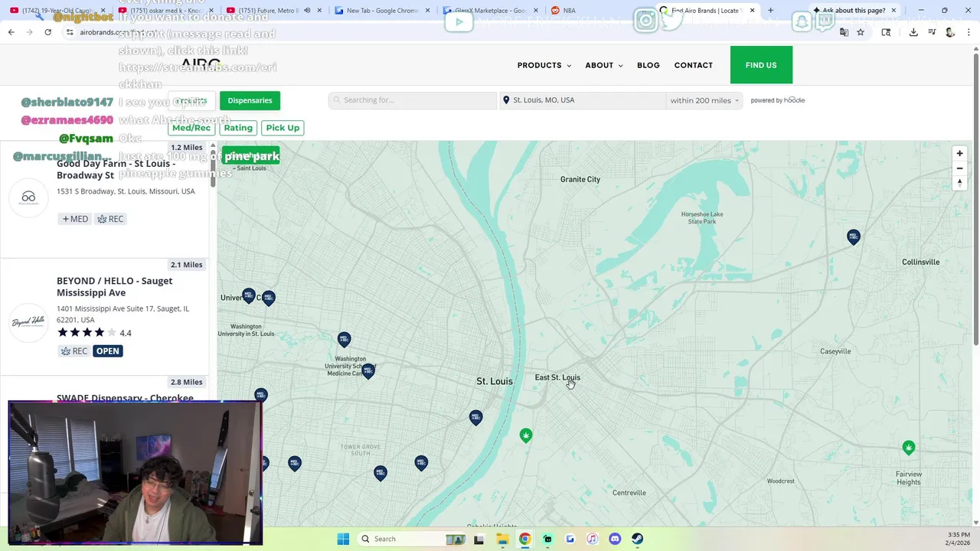Screen dimensions: 980x551
Task: Toggle the Rating filter
Action: click(238, 128)
